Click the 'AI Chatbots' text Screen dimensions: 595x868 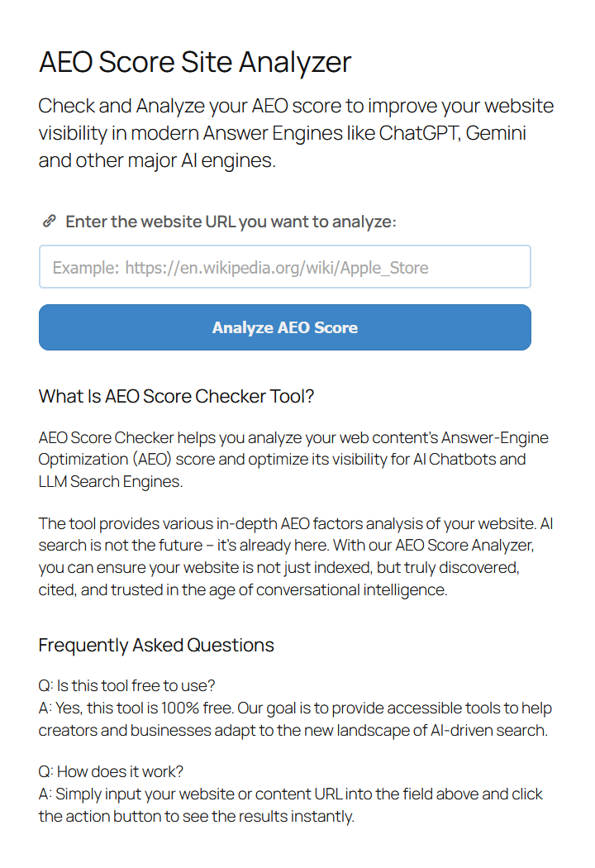click(x=454, y=459)
